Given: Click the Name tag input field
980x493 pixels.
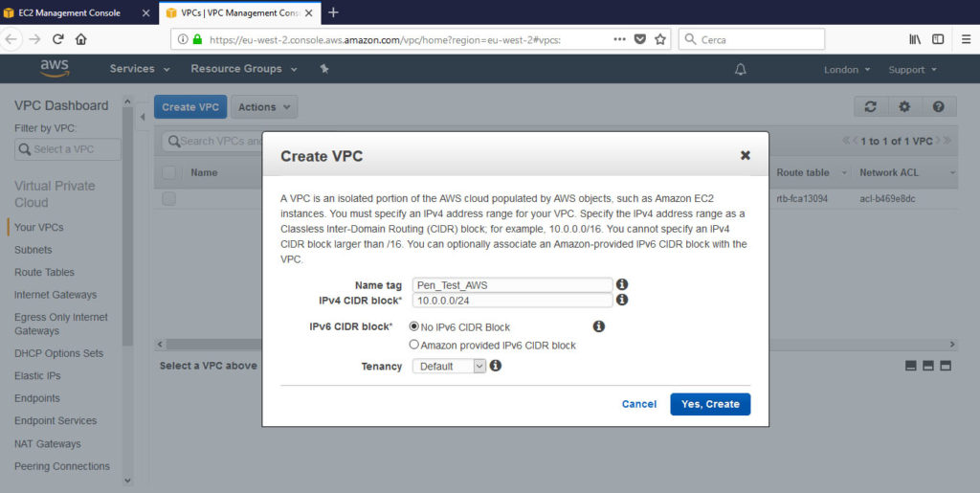Looking at the screenshot, I should (513, 285).
